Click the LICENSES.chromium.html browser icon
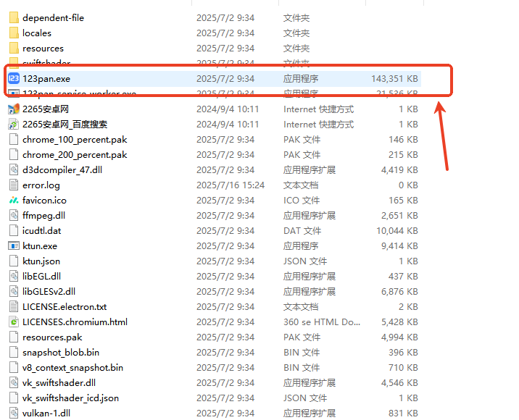The image size is (519, 420). point(14,322)
